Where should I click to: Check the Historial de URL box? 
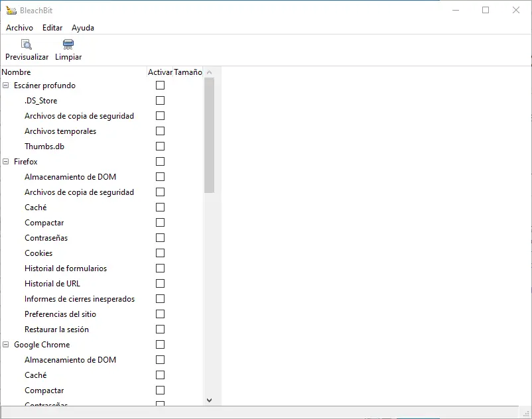tap(160, 284)
